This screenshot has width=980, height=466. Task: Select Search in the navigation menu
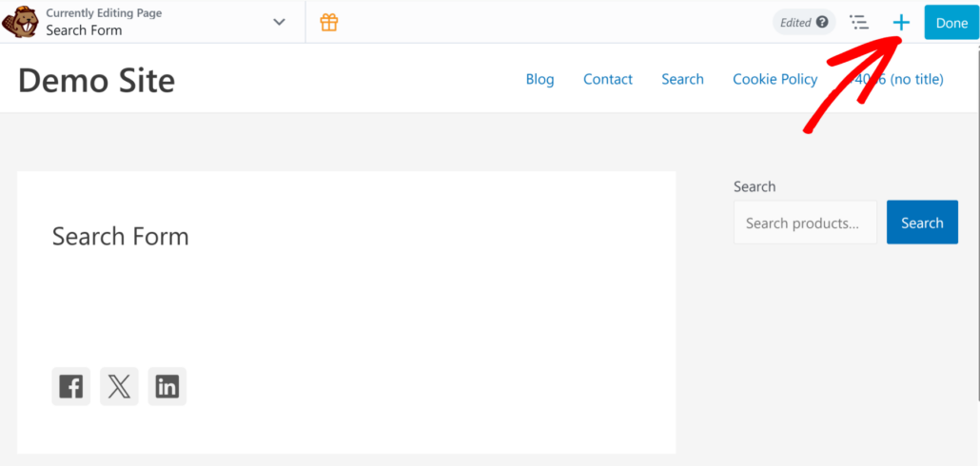pyautogui.click(x=682, y=79)
